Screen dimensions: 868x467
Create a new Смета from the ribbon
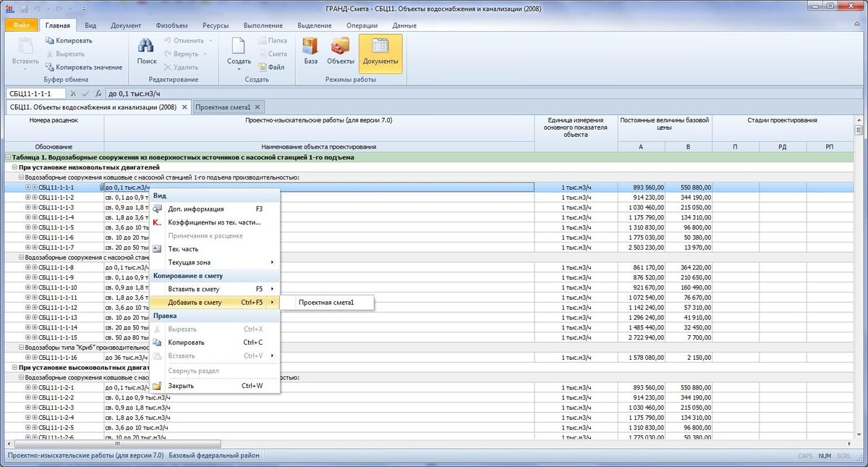272,54
